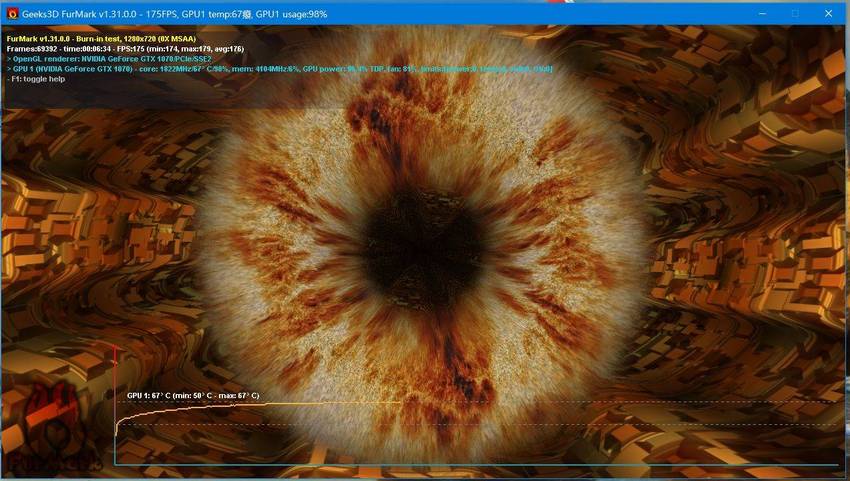Click the "GPU 1 (NVIDIA GeForce GTX 1070)" info line
Screen dimensions: 850x481
pyautogui.click(x=280, y=69)
